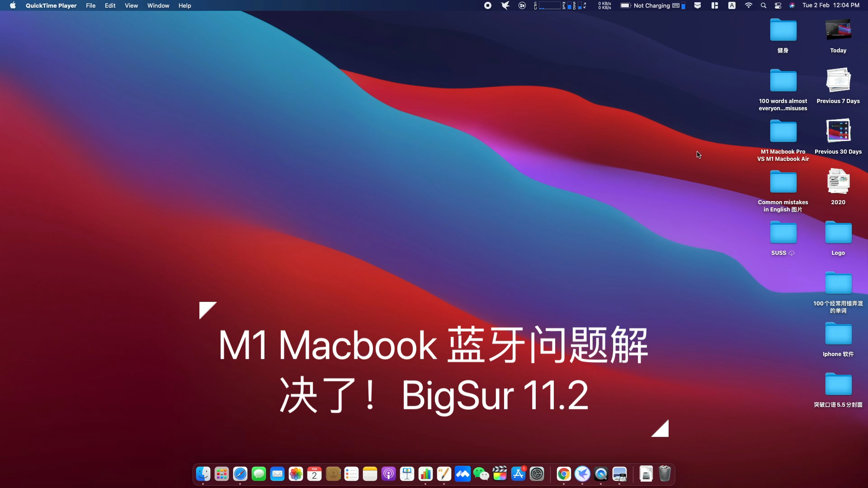
Task: Switch to QuickTime Player in Dock
Action: point(601,474)
